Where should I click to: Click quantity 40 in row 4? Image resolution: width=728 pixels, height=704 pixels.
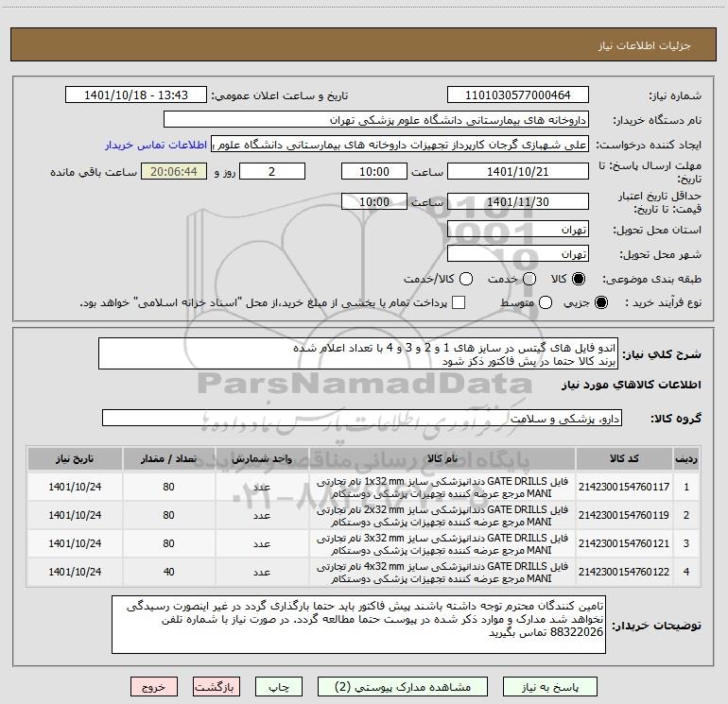[x=169, y=572]
